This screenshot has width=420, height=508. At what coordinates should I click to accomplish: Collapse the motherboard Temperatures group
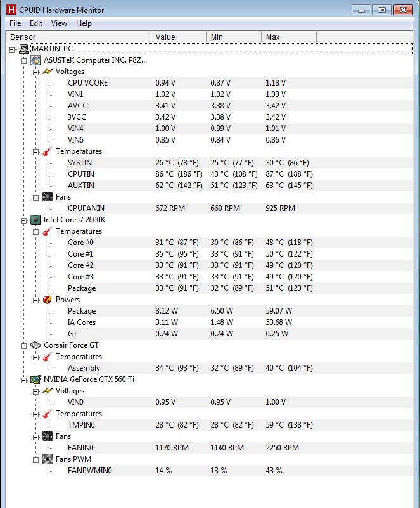(x=35, y=152)
